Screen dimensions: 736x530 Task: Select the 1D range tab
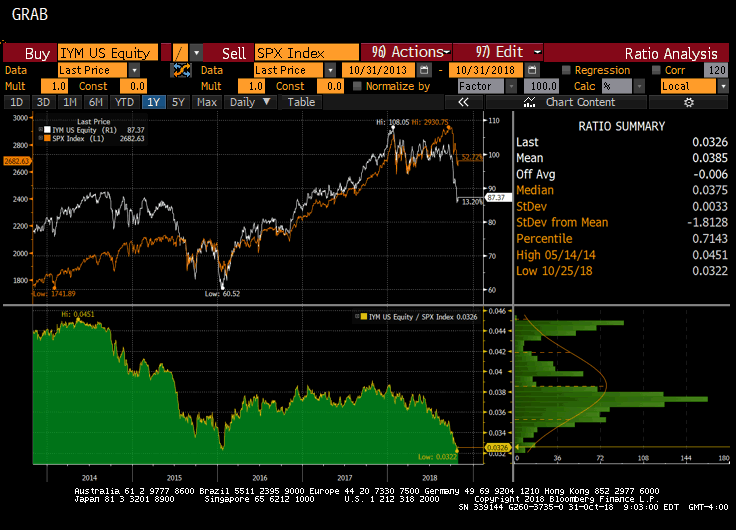pyautogui.click(x=16, y=102)
